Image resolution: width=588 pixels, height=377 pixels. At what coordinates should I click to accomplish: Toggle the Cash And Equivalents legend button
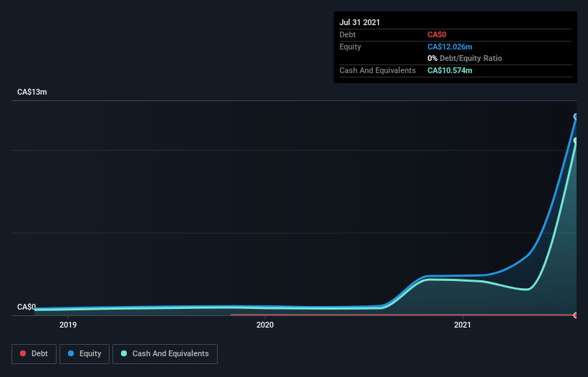(165, 354)
